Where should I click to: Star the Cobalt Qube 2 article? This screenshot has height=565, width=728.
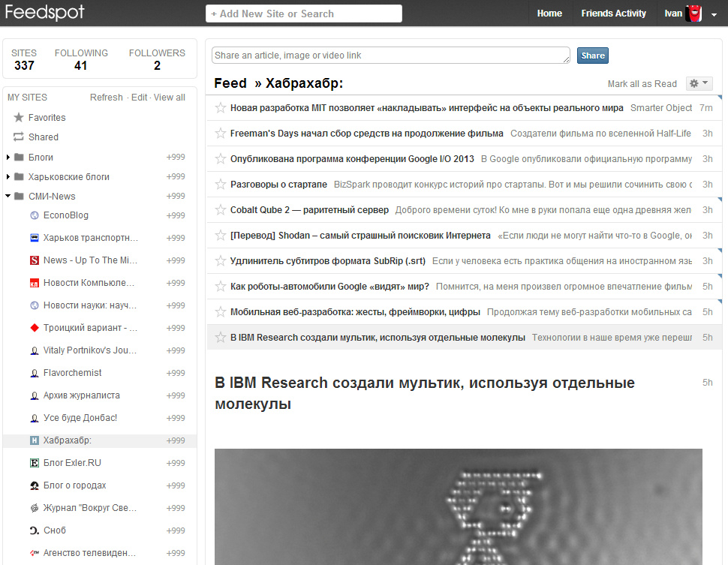point(220,210)
